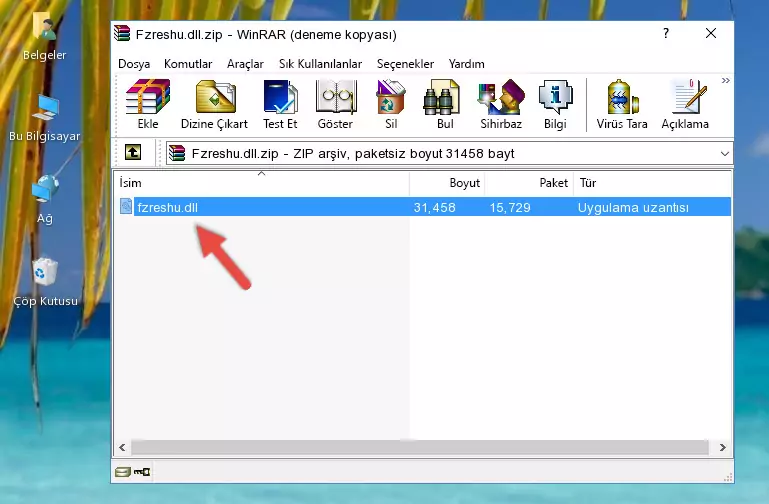Screen dimensions: 769x504
Task: Open the Göster viewer icon
Action: [x=335, y=97]
